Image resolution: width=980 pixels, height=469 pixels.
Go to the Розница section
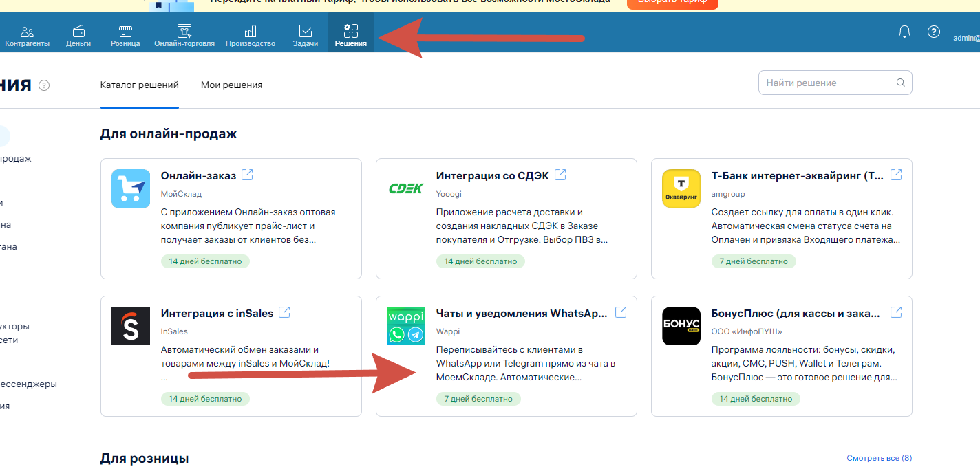[125, 36]
